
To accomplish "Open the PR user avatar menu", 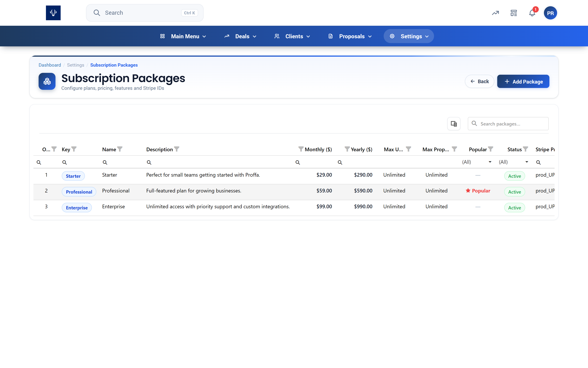I will (550, 13).
